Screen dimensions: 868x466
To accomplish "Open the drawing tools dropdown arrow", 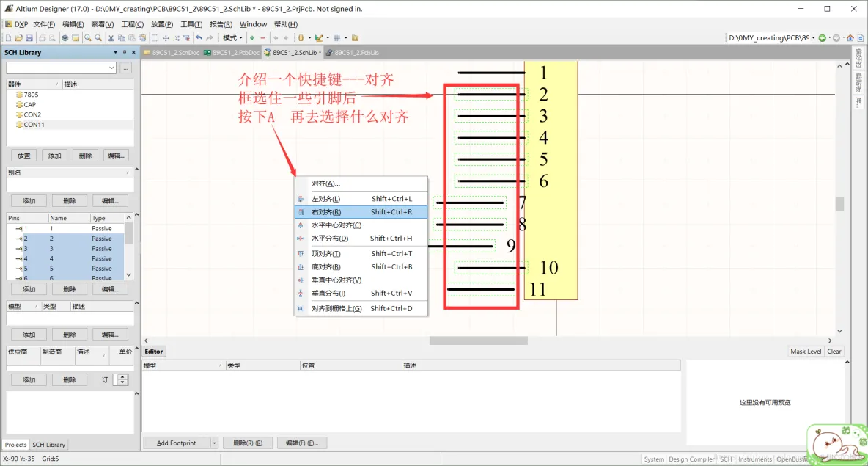I will coord(328,38).
